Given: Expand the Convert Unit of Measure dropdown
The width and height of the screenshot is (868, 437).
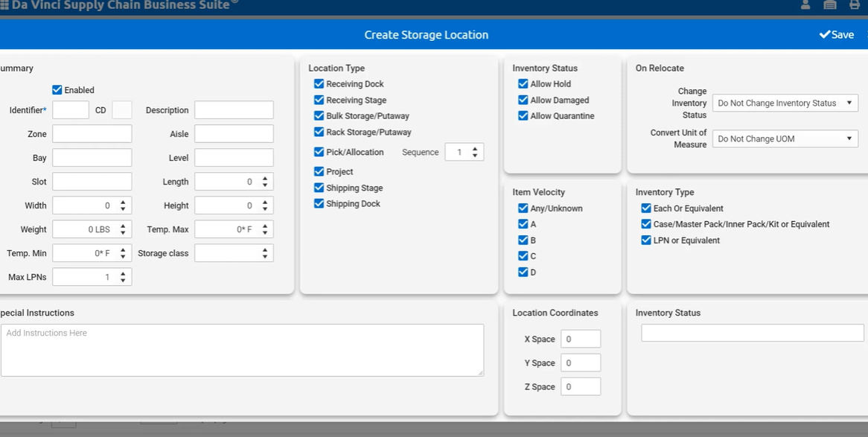Looking at the screenshot, I should pos(785,139).
